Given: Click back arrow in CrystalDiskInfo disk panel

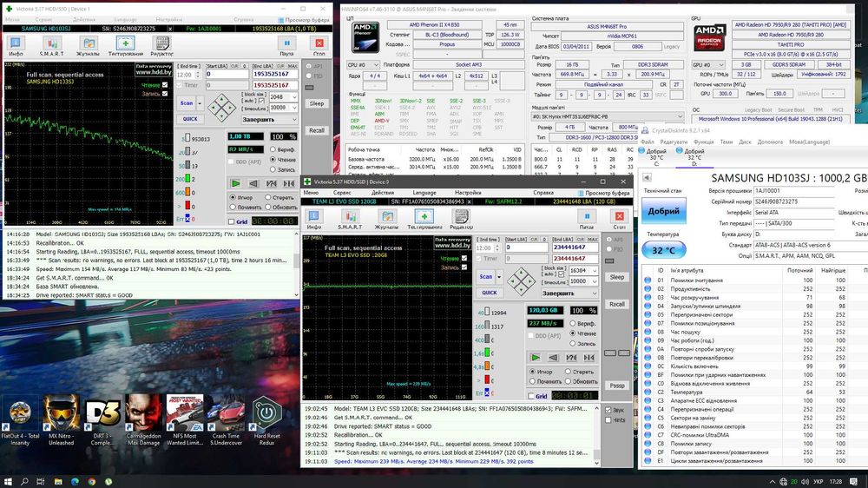Looking at the screenshot, I should click(647, 177).
